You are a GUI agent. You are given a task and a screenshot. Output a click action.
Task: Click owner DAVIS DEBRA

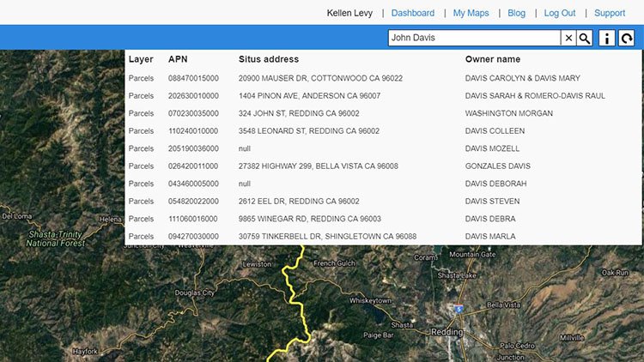[x=490, y=219]
